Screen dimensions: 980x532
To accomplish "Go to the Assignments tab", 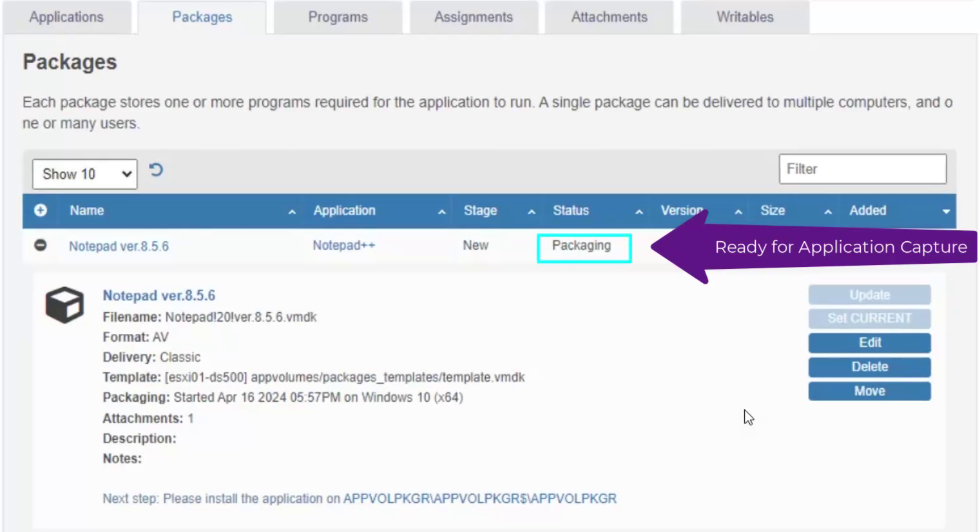I will coord(474,17).
